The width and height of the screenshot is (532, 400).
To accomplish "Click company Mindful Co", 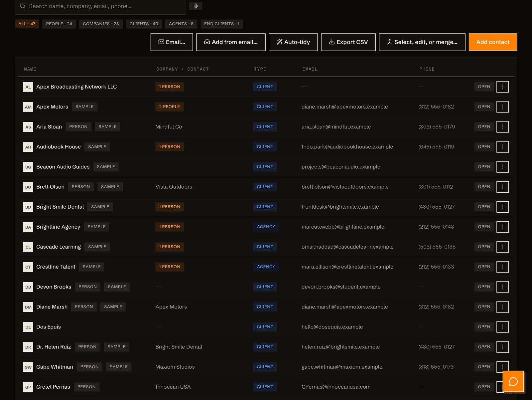I will pyautogui.click(x=169, y=127).
